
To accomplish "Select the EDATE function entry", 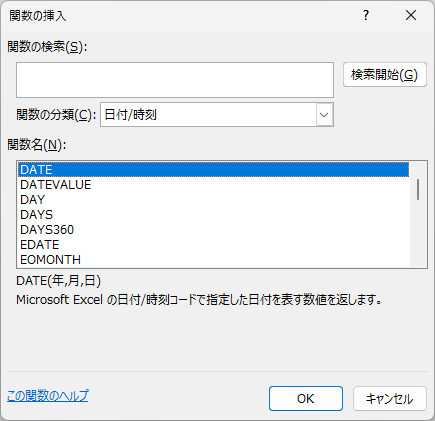I will 213,245.
